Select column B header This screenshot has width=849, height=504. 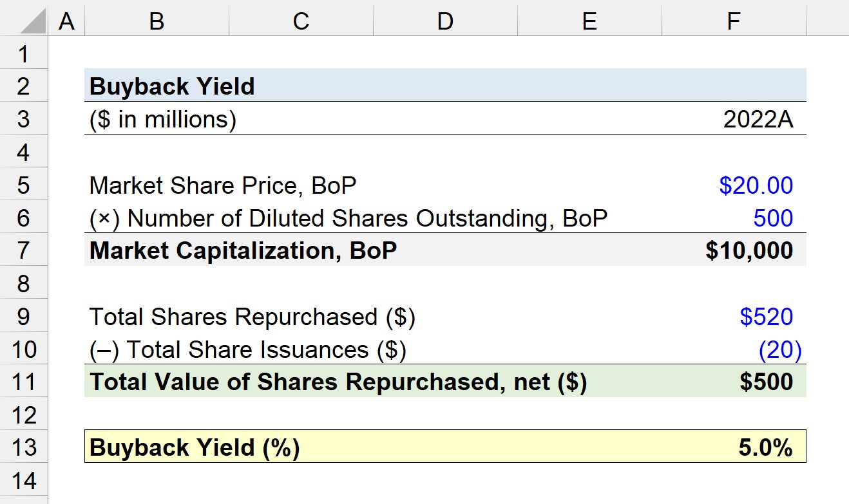click(157, 21)
